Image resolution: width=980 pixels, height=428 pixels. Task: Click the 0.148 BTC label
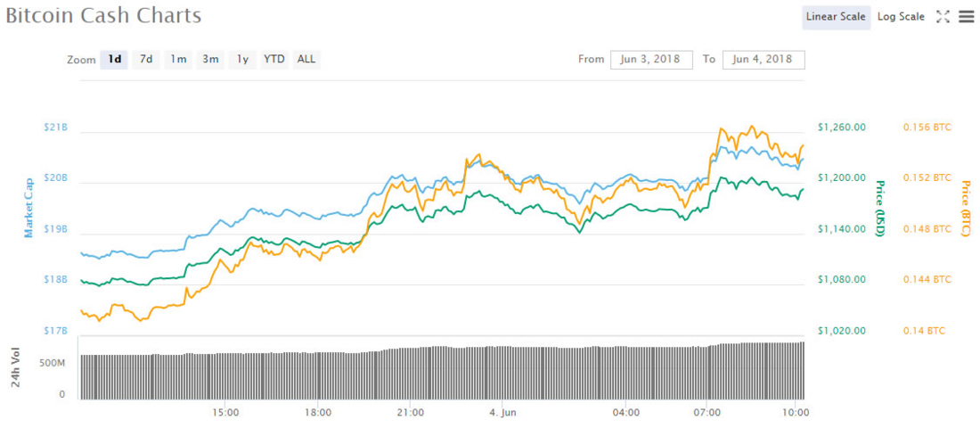(927, 229)
